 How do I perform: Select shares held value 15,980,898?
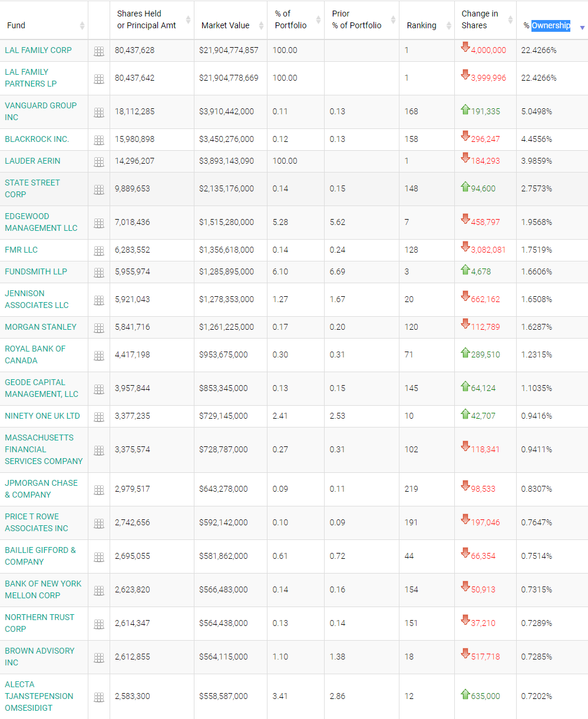pyautogui.click(x=135, y=139)
